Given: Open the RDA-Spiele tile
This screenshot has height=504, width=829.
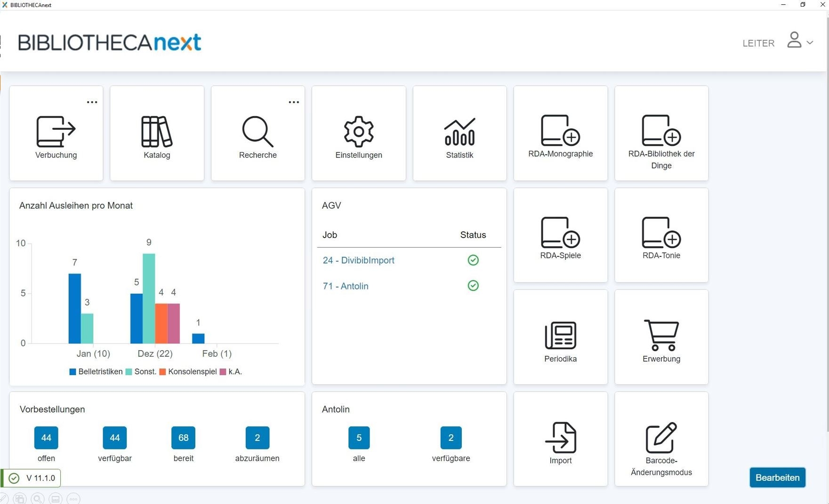Looking at the screenshot, I should (560, 235).
